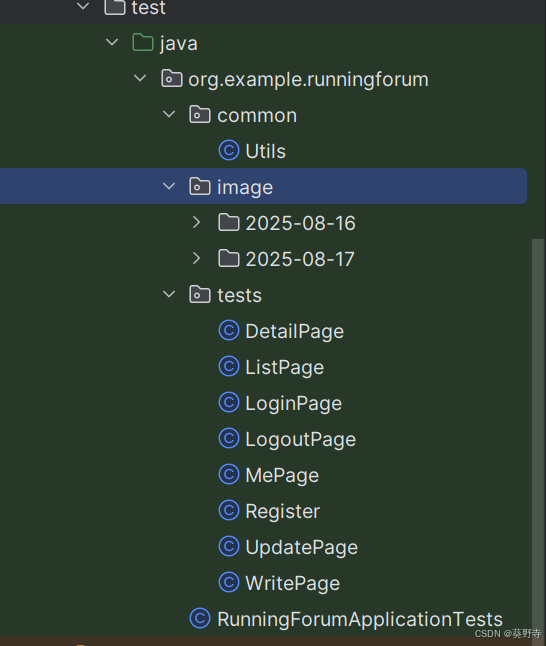Collapse the java folder chevron

click(x=112, y=42)
